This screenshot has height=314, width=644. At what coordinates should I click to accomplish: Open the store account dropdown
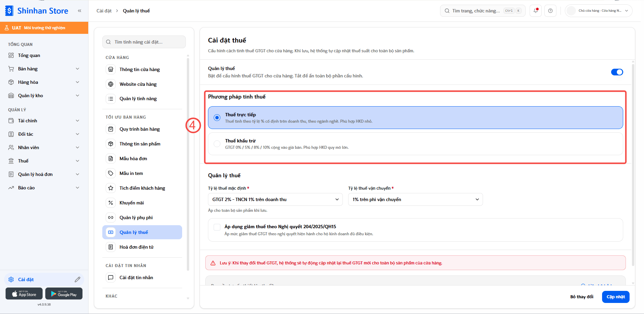click(x=599, y=11)
